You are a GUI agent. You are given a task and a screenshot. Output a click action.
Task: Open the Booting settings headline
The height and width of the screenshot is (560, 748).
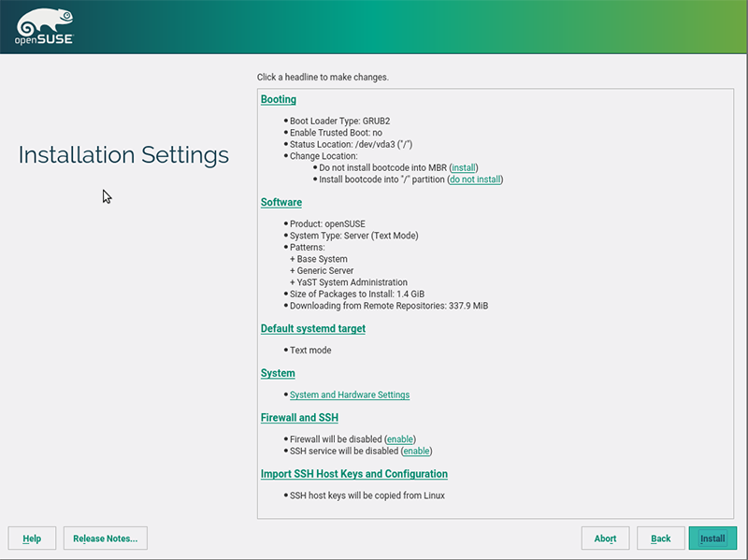(x=279, y=99)
